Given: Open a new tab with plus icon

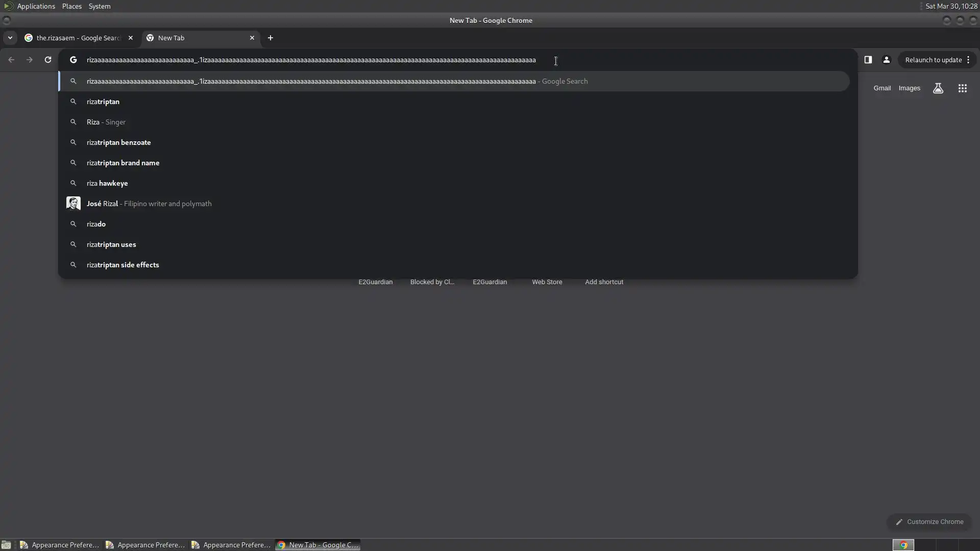Looking at the screenshot, I should [271, 38].
